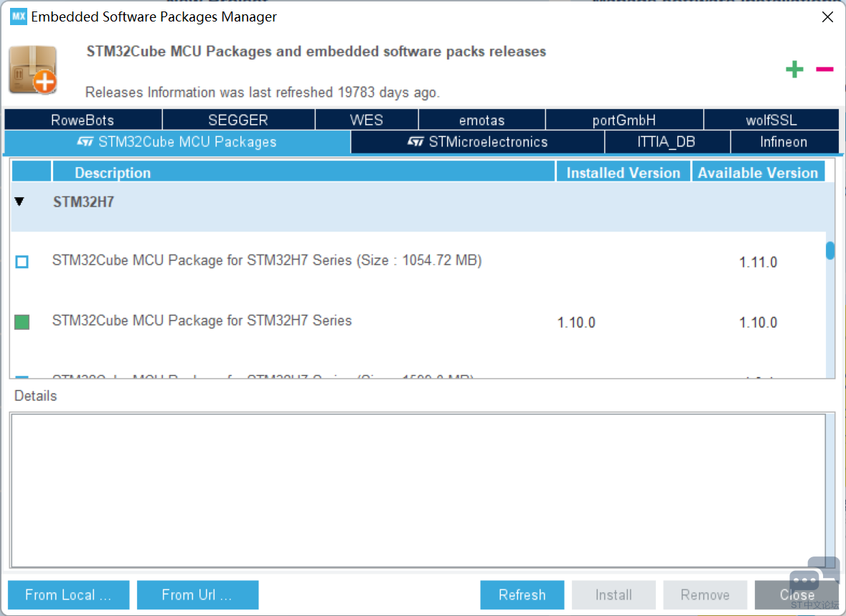Select the emotas tab
Screen dimensions: 846x616
481,120
